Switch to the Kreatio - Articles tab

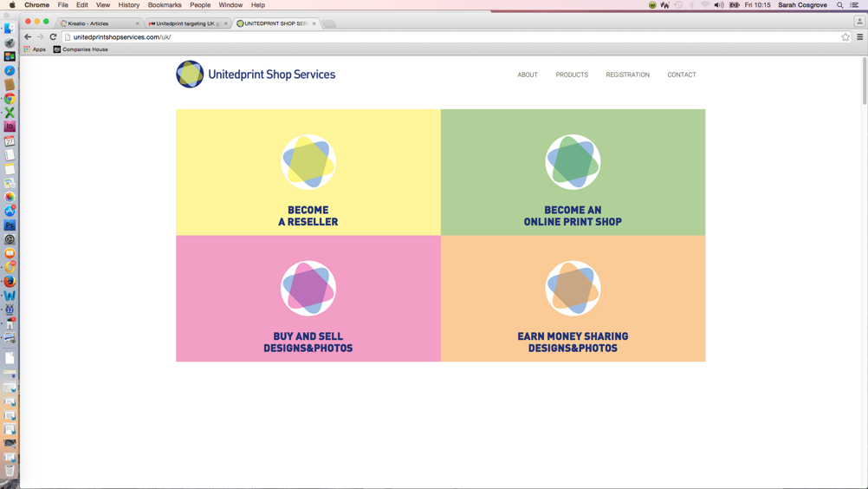pyautogui.click(x=100, y=23)
